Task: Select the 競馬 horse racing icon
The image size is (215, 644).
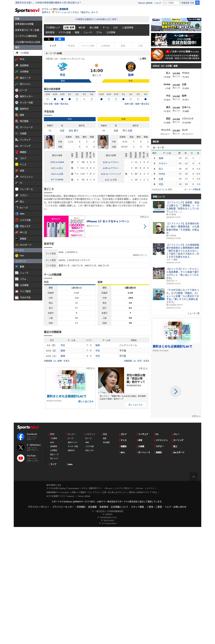Action: (x=17, y=115)
